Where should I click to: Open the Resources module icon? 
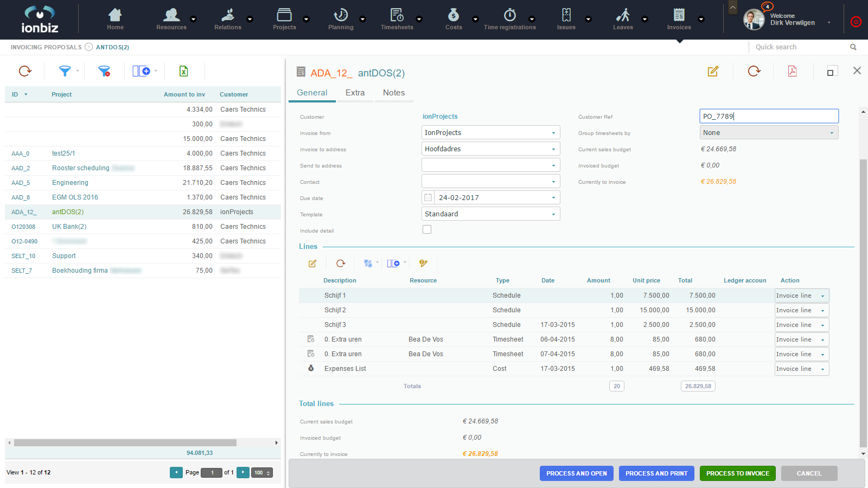[171, 15]
